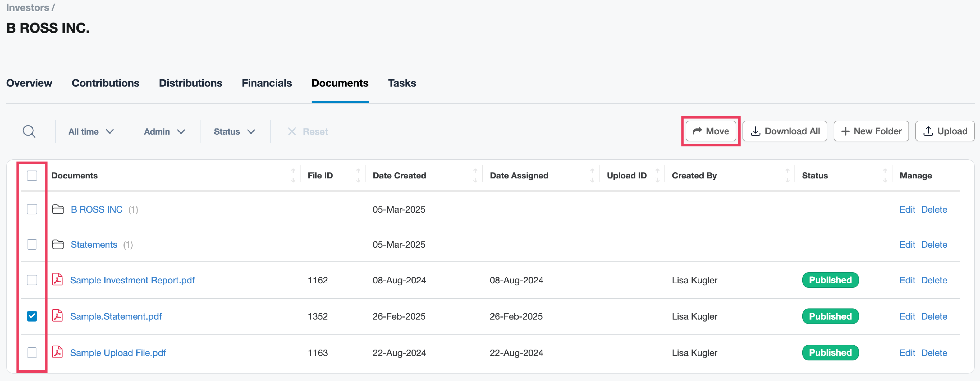Click the Reset filters X icon
Screen dimensions: 980x381
coord(292,131)
